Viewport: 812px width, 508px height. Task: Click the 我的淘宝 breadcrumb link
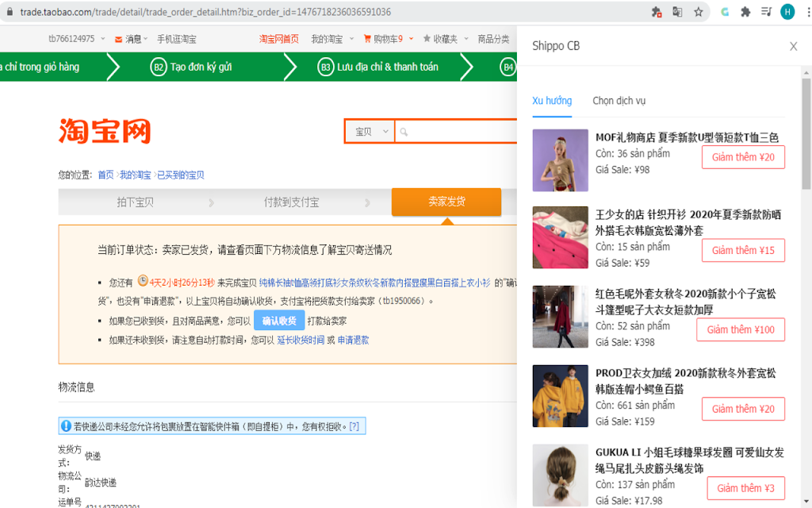pos(135,175)
